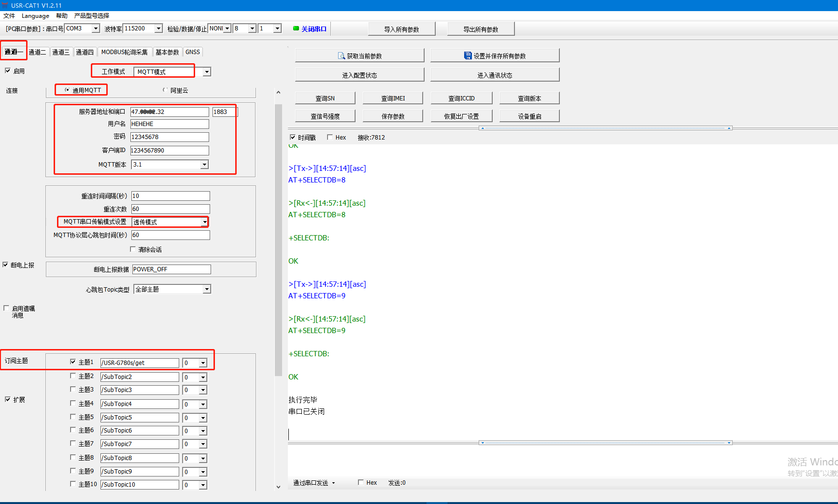Toggle the 时间戳 timestamp checkbox
Screen dimensions: 838x504
point(293,138)
